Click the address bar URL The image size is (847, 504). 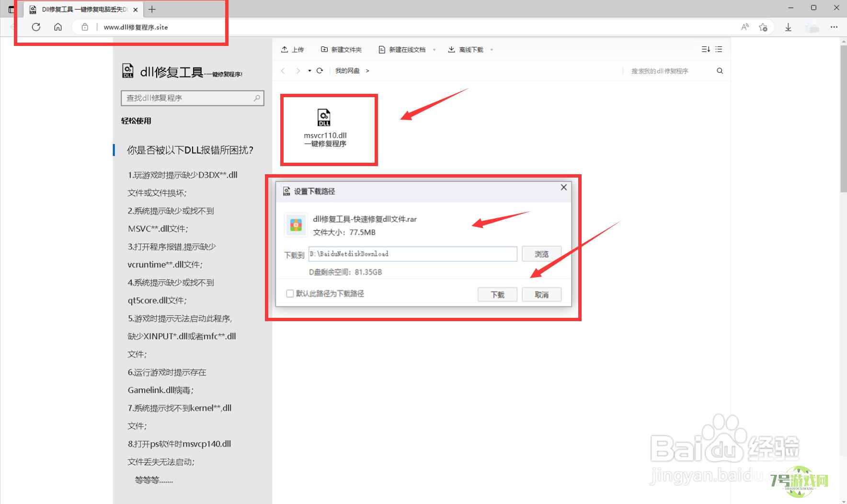click(x=136, y=27)
